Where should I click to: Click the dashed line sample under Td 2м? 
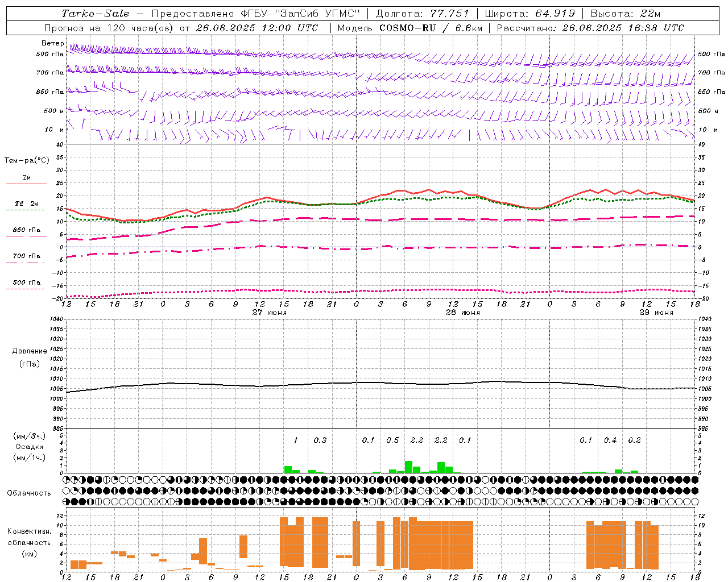pyautogui.click(x=25, y=210)
